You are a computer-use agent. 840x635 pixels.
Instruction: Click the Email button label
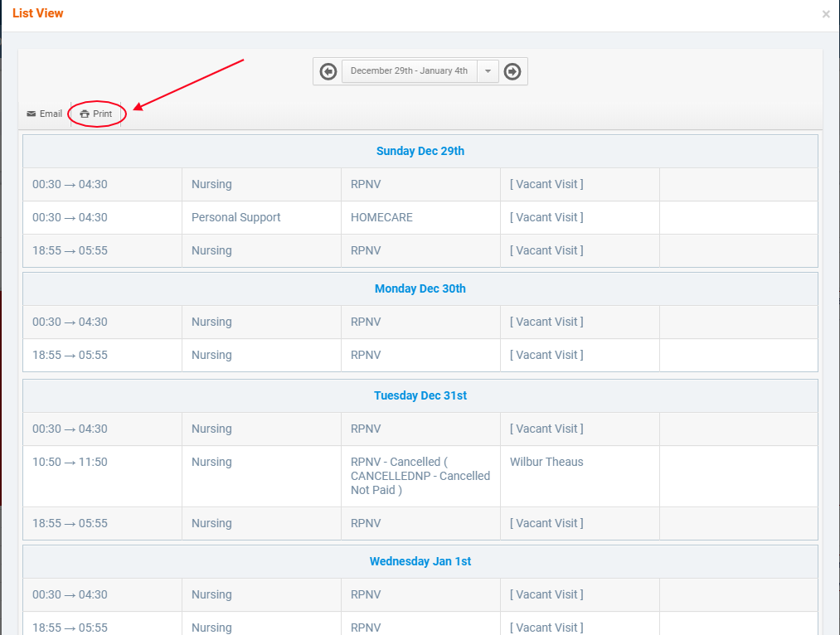pyautogui.click(x=51, y=114)
